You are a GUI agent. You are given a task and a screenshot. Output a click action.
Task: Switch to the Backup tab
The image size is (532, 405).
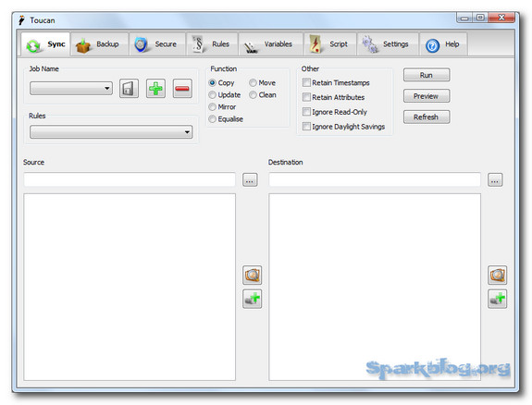tap(99, 44)
